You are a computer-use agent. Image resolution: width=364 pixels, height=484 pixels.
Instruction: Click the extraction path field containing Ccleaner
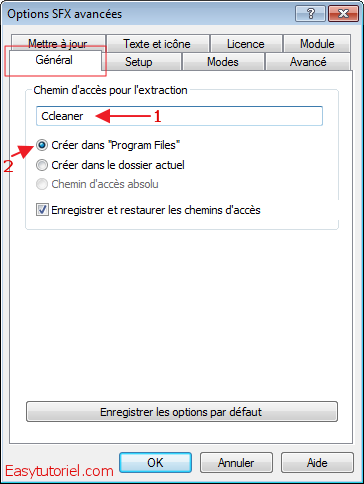[x=179, y=116]
